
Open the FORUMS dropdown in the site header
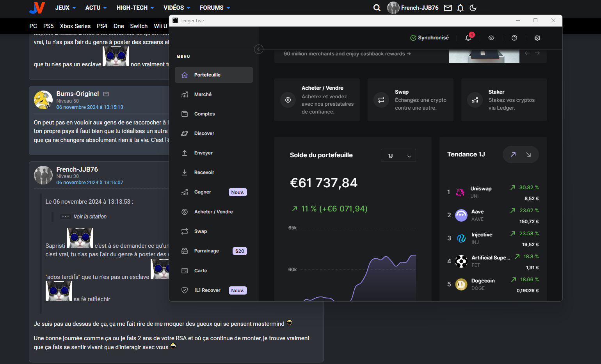coord(215,8)
